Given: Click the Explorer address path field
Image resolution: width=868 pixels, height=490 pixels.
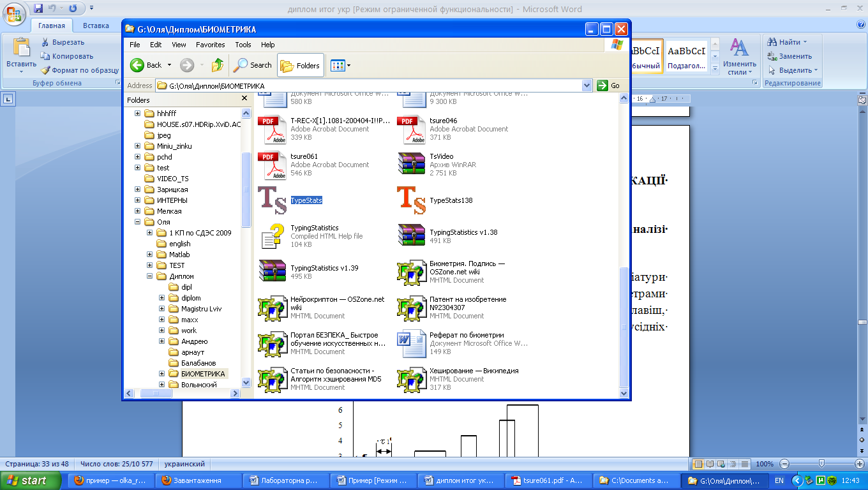Looking at the screenshot, I should tap(368, 85).
